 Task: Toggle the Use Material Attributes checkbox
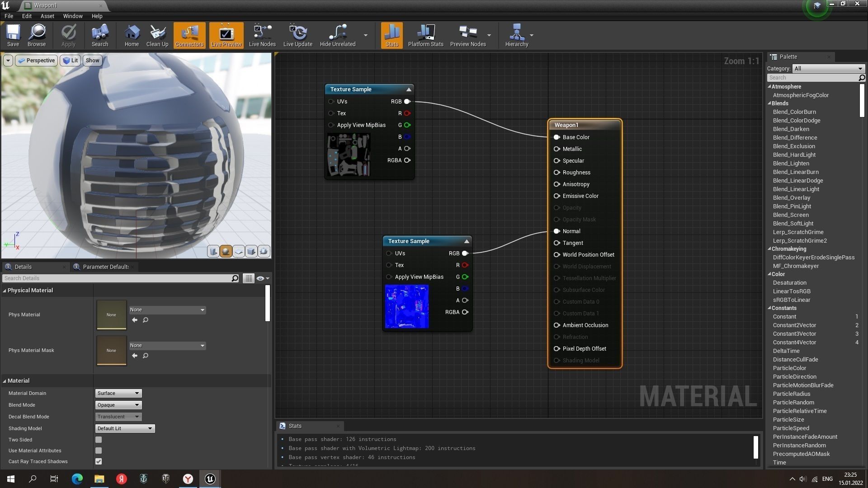pyautogui.click(x=99, y=450)
